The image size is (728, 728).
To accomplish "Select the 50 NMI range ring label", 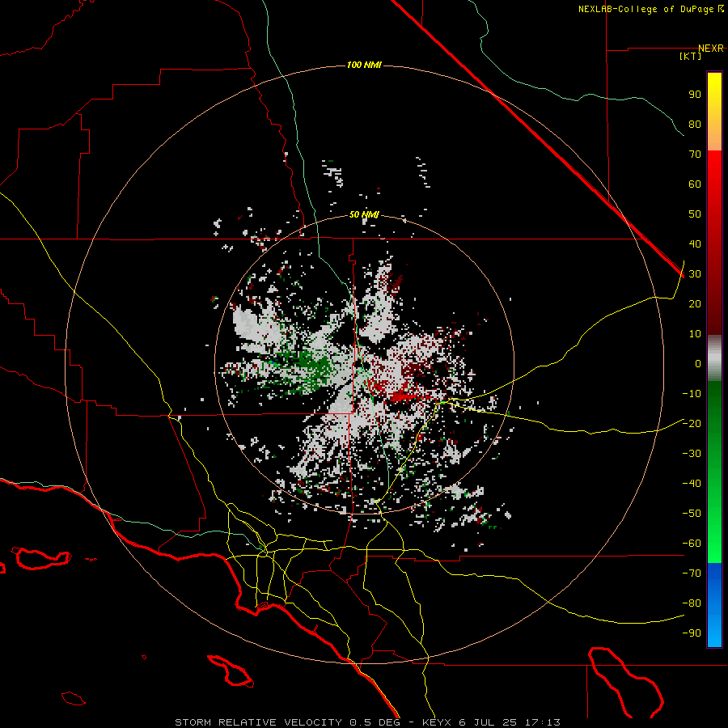I will tap(364, 214).
